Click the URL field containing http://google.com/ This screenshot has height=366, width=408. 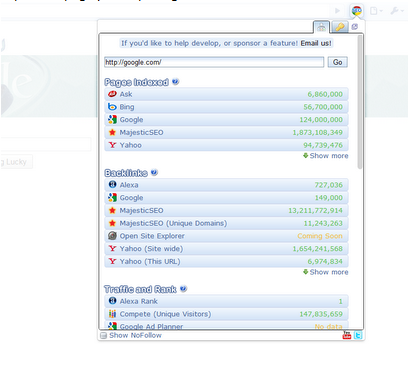214,62
